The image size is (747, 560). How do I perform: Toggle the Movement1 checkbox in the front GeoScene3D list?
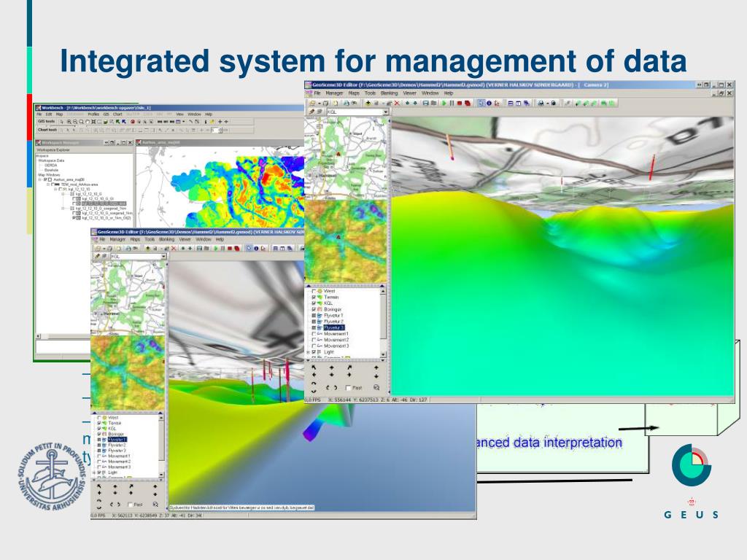pos(314,334)
